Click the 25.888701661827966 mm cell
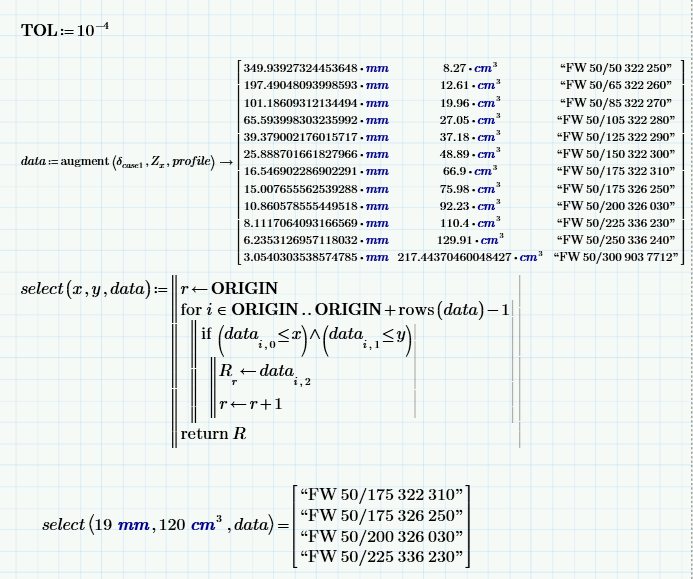The height and width of the screenshot is (579, 693). 316,154
